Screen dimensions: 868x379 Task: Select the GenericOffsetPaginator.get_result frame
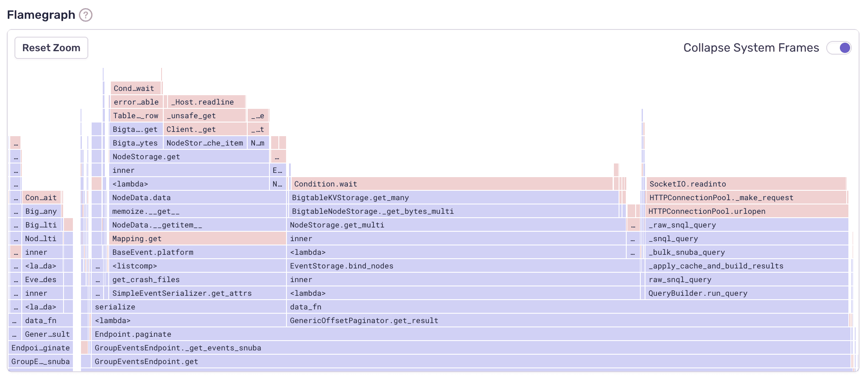coord(567,321)
